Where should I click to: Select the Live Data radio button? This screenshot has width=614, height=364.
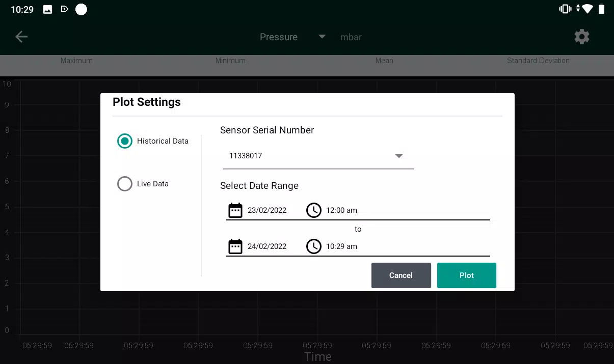125,184
